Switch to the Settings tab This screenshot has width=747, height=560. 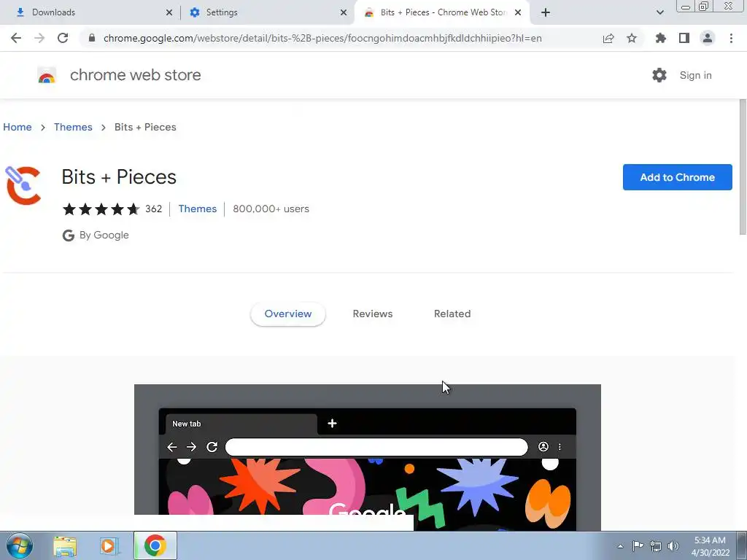pos(267,12)
